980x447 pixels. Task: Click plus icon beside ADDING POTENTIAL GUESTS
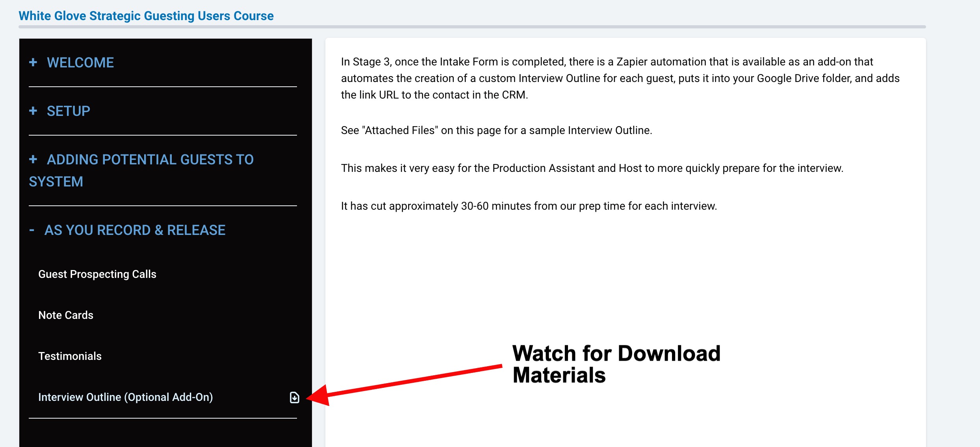pyautogui.click(x=33, y=159)
